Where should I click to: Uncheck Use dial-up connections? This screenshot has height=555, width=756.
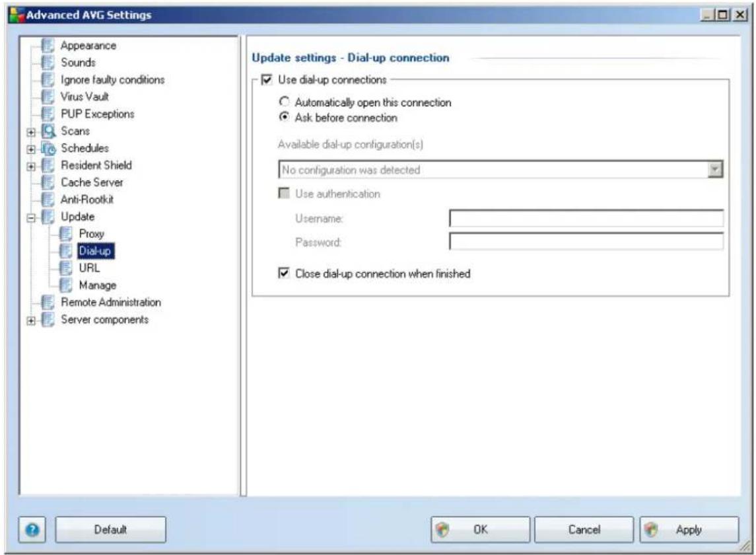pos(267,80)
